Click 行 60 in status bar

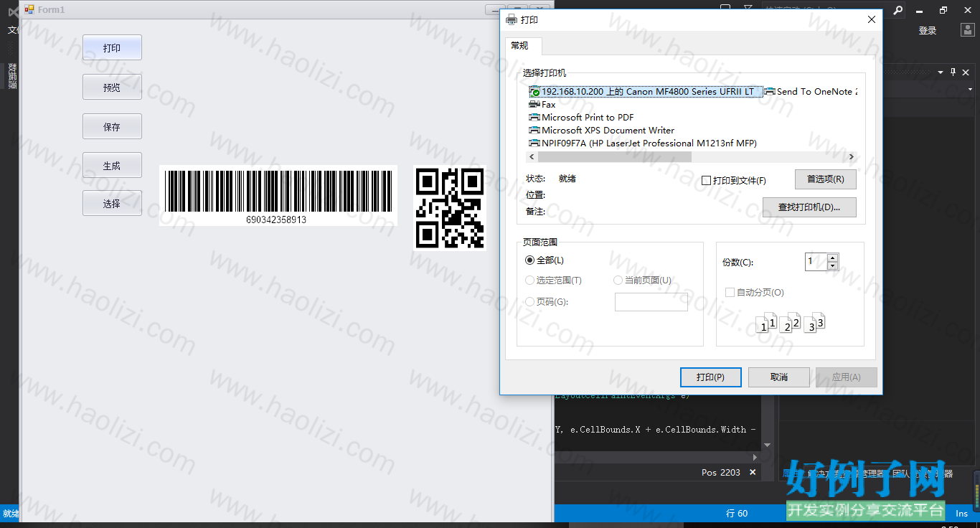pos(737,514)
